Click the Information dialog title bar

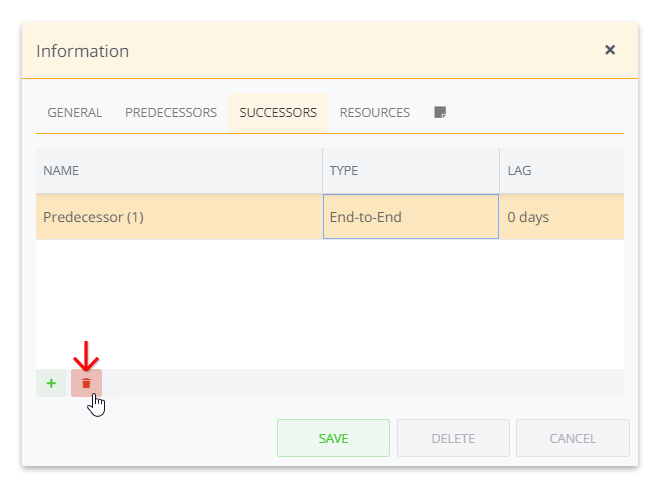pos(300,50)
